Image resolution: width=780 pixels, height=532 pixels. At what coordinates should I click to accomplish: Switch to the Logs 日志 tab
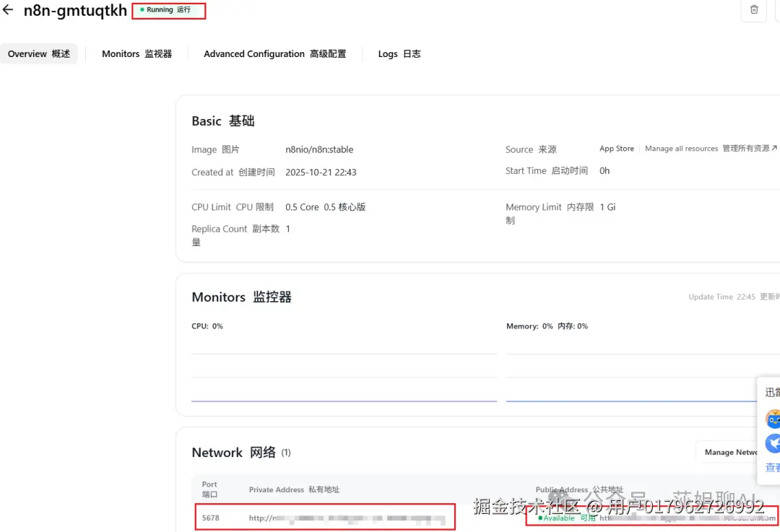click(x=399, y=53)
